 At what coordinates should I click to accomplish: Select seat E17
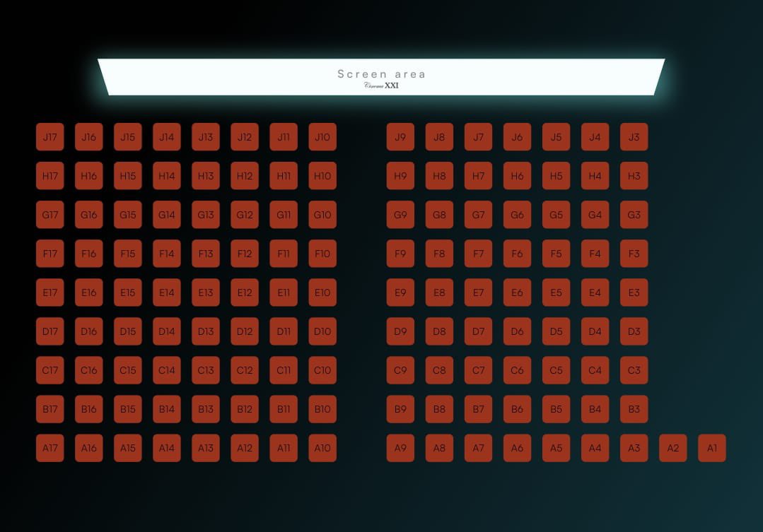(x=50, y=292)
